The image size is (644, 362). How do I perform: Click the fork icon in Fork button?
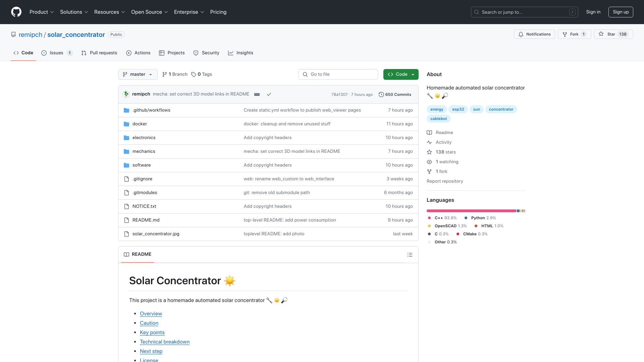click(x=565, y=35)
